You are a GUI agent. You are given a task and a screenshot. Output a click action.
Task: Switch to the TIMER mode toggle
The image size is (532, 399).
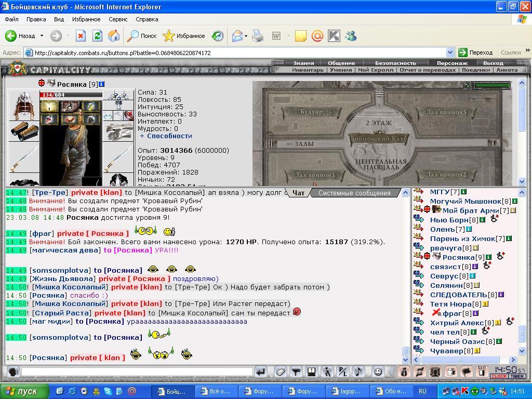click(517, 376)
